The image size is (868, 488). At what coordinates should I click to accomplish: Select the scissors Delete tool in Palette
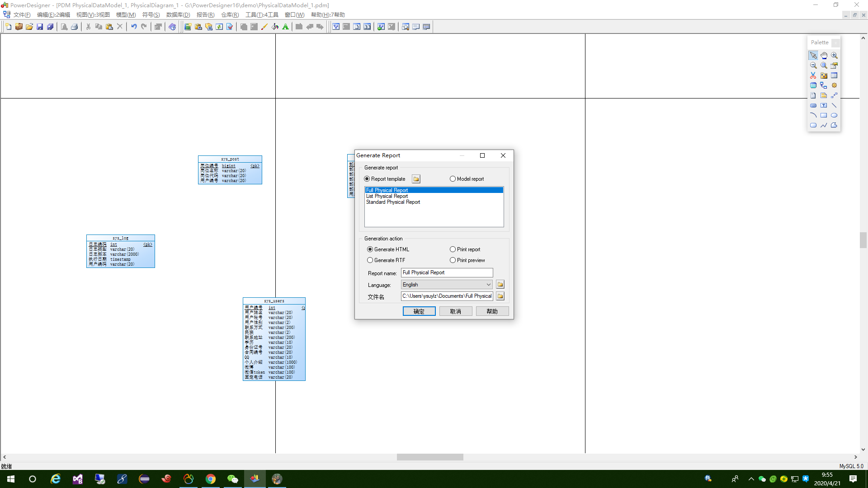click(x=813, y=75)
